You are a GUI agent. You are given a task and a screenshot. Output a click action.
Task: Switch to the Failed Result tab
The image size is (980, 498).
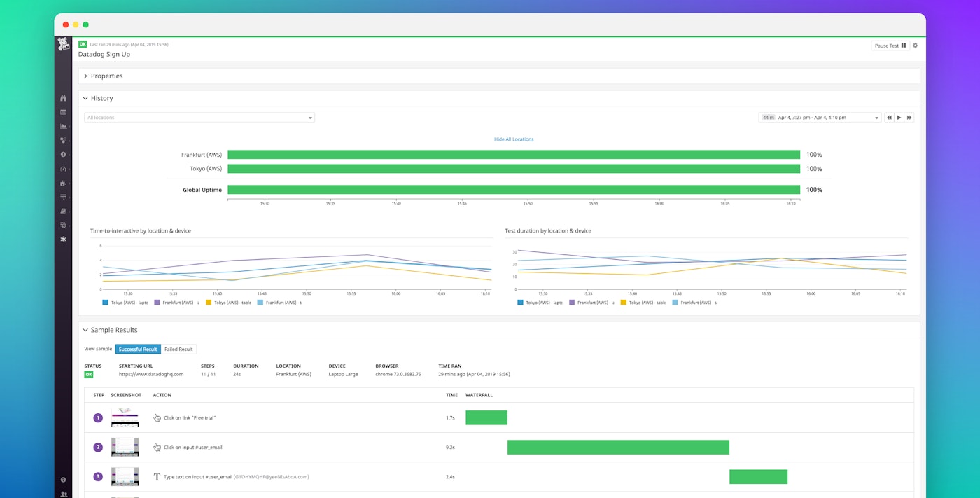point(178,349)
